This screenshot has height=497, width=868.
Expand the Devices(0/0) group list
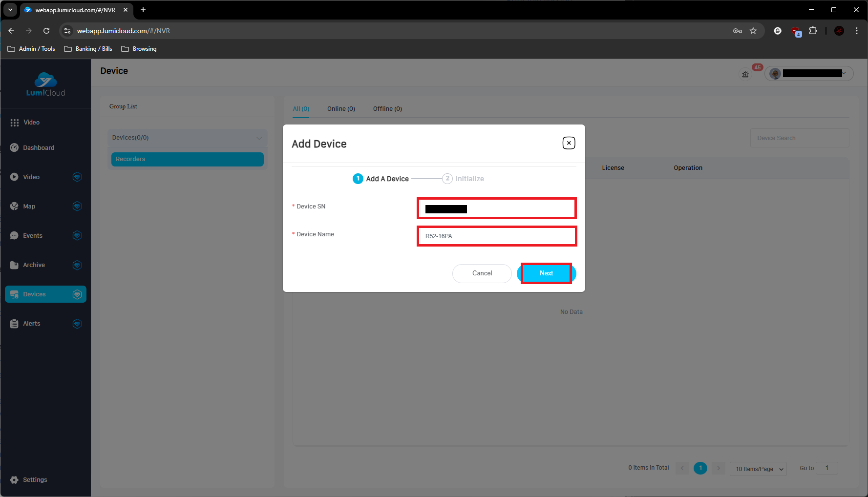(x=259, y=138)
